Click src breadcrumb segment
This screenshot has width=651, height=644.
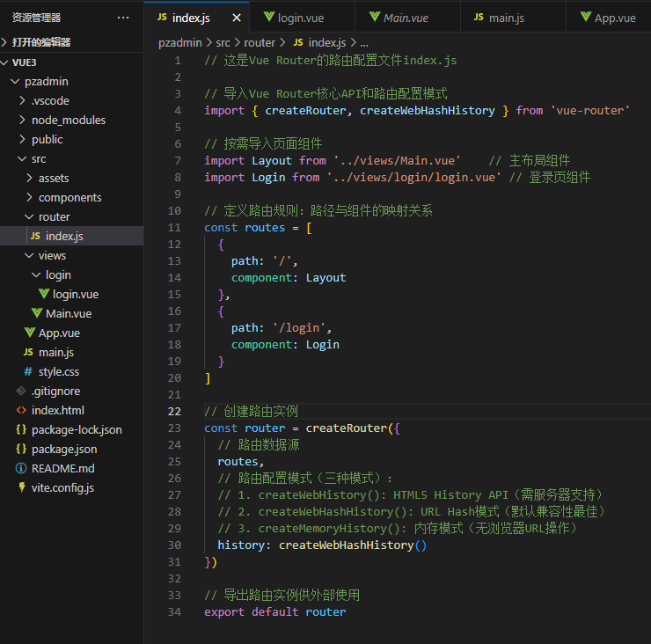pos(223,42)
